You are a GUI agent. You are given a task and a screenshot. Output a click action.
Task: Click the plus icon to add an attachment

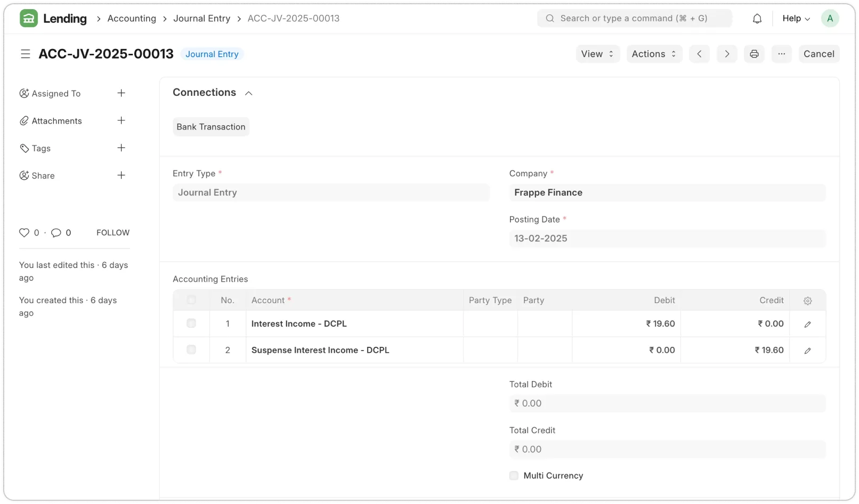click(x=121, y=120)
